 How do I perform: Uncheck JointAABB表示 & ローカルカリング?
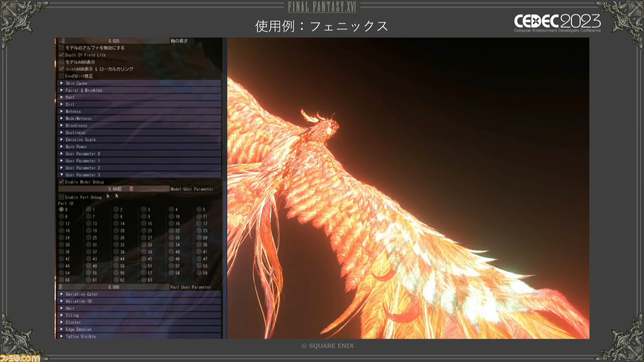[61, 69]
